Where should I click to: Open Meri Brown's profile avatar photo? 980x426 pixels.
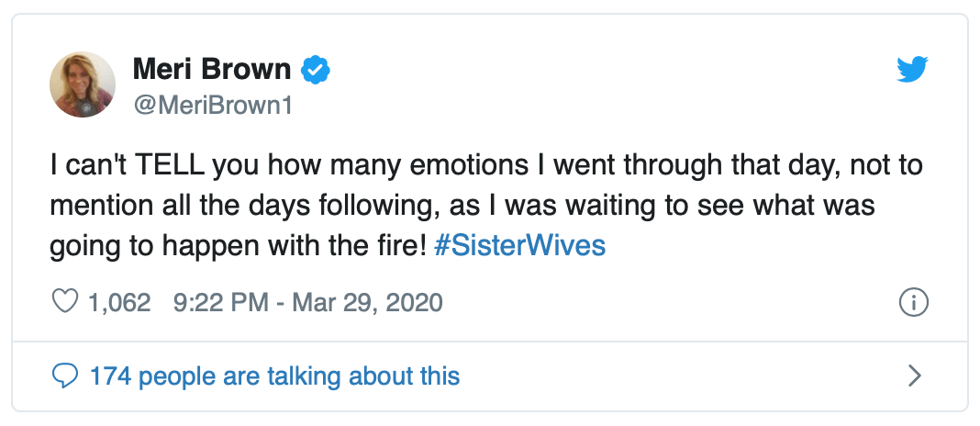83,84
